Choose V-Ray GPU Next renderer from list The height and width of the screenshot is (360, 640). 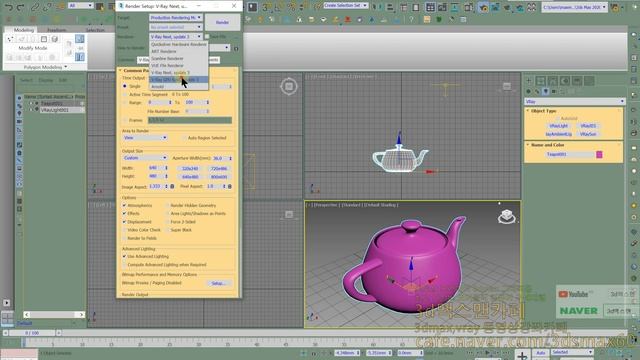pyautogui.click(x=179, y=80)
